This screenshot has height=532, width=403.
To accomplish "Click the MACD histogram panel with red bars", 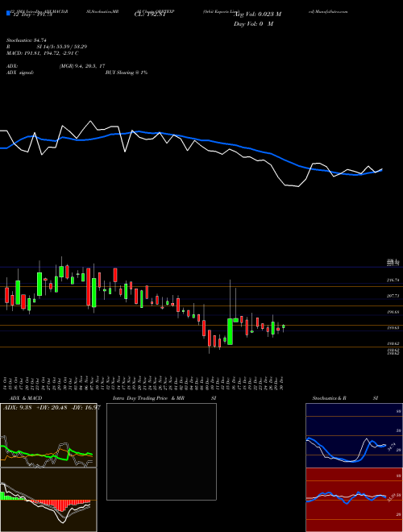I will (x=48, y=500).
